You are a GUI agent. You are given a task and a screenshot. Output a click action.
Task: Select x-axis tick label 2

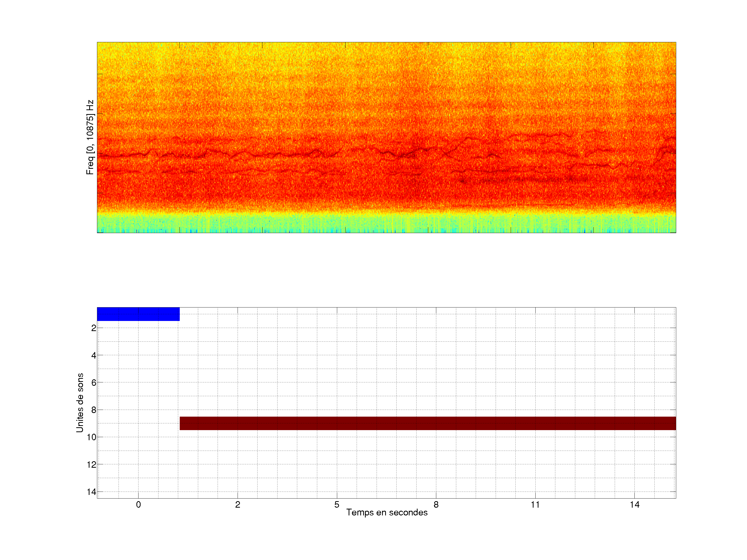(x=238, y=505)
